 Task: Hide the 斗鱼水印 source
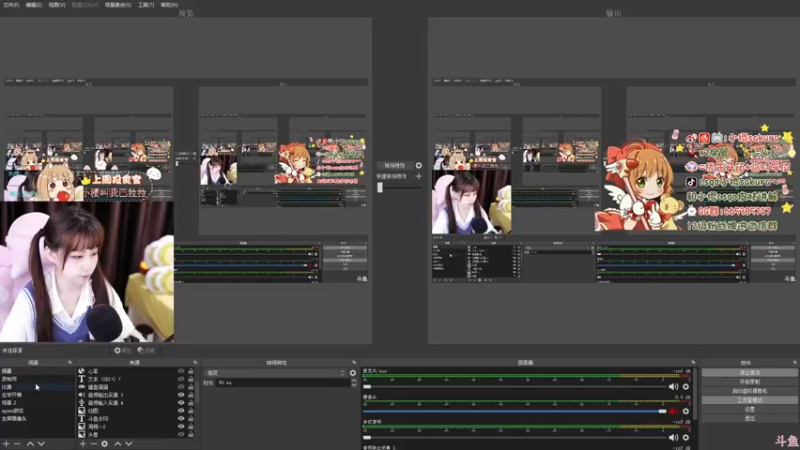click(181, 418)
